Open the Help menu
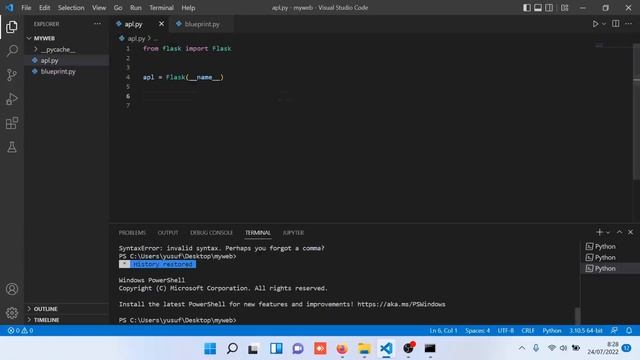 tap(188, 8)
